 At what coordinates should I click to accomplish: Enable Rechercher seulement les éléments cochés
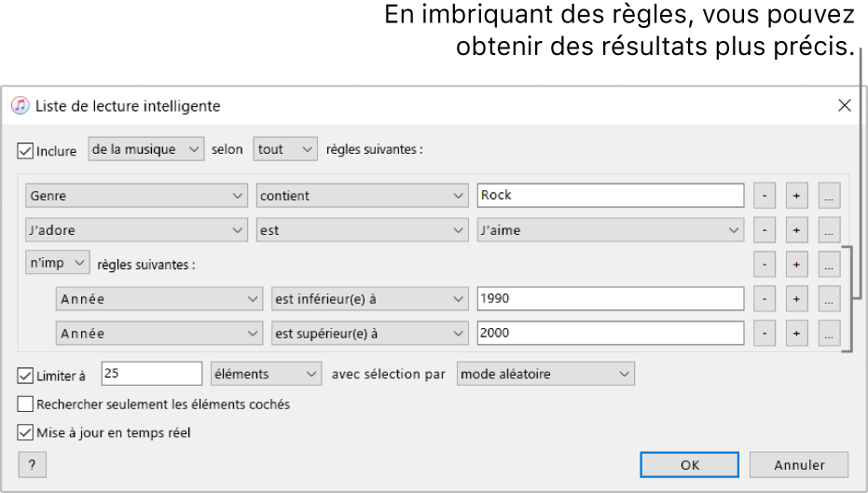[25, 404]
